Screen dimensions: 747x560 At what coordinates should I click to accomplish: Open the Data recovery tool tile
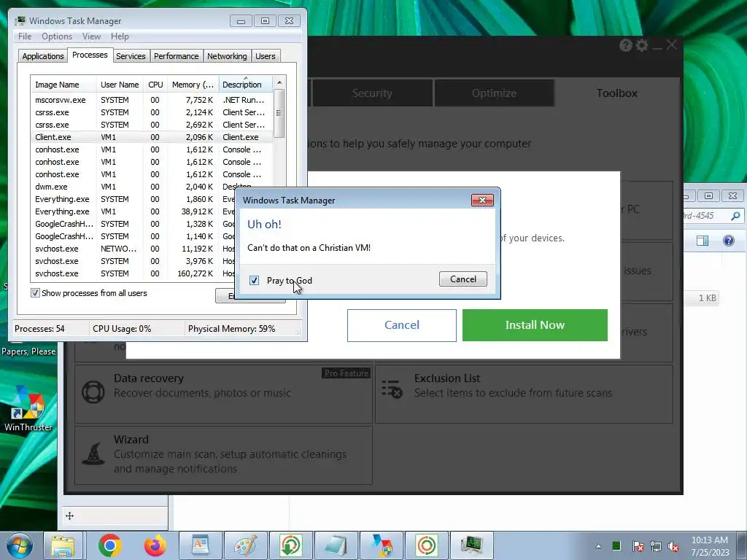click(223, 393)
